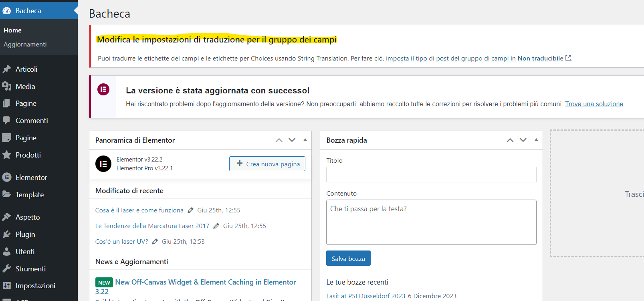The width and height of the screenshot is (644, 301).
Task: Open the Utenti menu label
Action: click(25, 251)
